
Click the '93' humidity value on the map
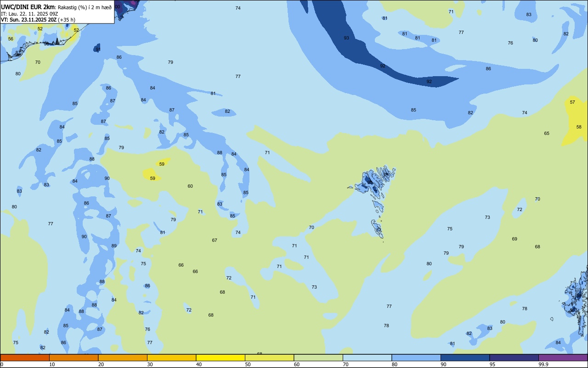tap(346, 38)
